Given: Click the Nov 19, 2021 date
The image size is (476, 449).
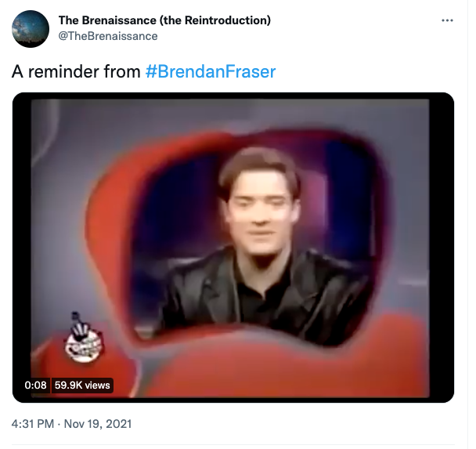Looking at the screenshot, I should [98, 424].
